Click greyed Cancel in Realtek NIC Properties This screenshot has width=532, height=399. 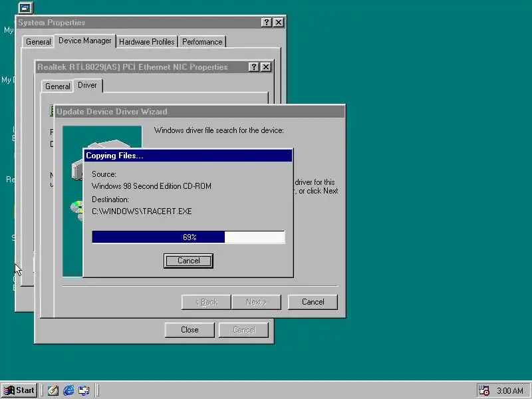coord(243,330)
